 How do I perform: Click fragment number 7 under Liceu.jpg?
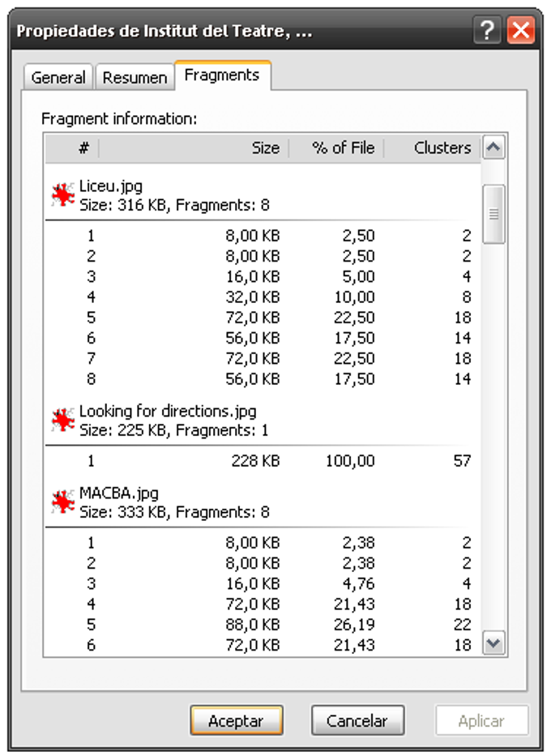[x=91, y=359]
